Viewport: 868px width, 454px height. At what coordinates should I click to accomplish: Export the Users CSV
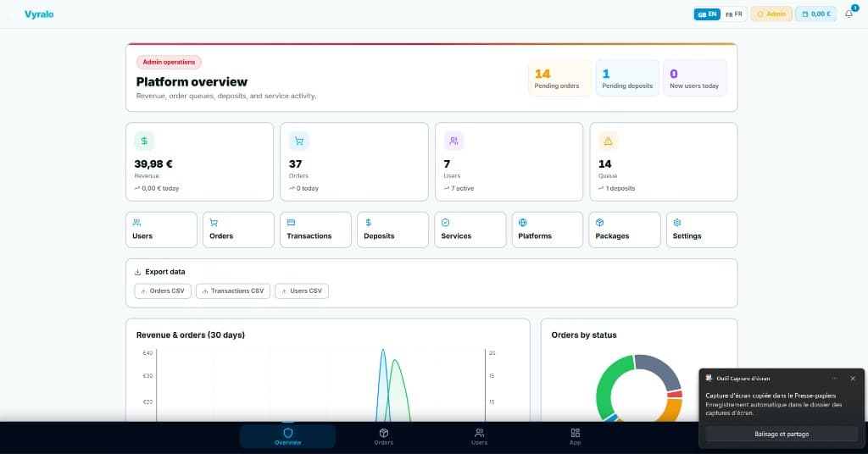pyautogui.click(x=302, y=291)
